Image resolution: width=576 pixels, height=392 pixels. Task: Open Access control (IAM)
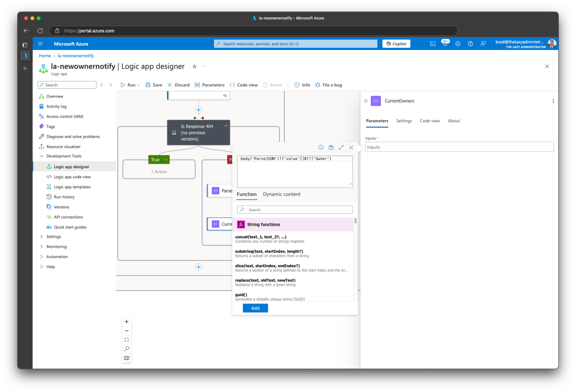point(65,117)
